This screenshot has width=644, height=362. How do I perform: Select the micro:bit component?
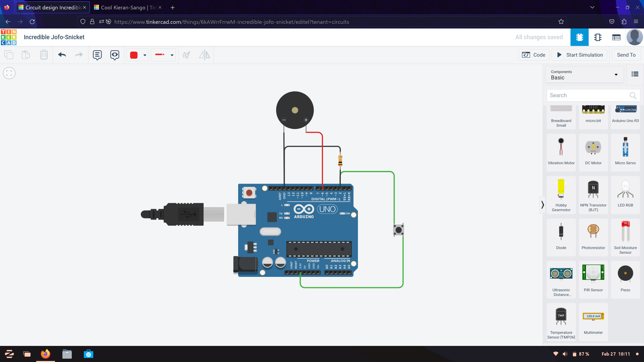[593, 117]
